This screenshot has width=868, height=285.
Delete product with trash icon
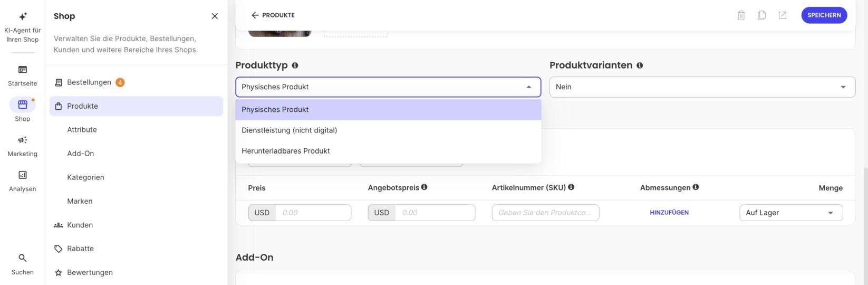pos(741,15)
